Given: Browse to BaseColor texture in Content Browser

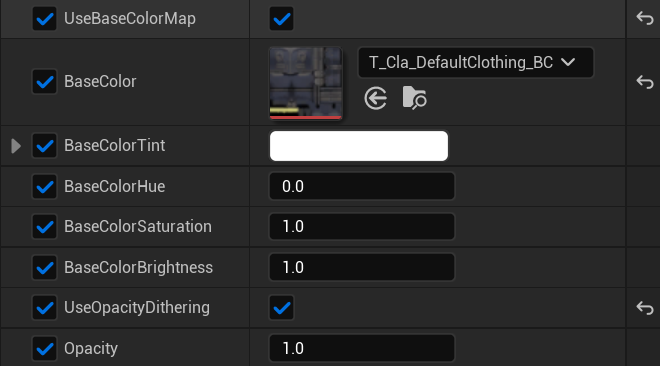Looking at the screenshot, I should [415, 98].
